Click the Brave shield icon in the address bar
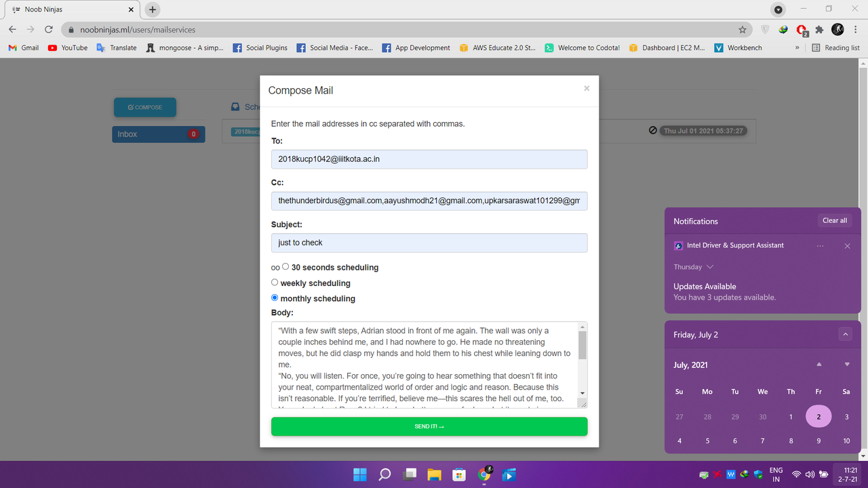Screen dimensions: 868x488 coord(765,30)
